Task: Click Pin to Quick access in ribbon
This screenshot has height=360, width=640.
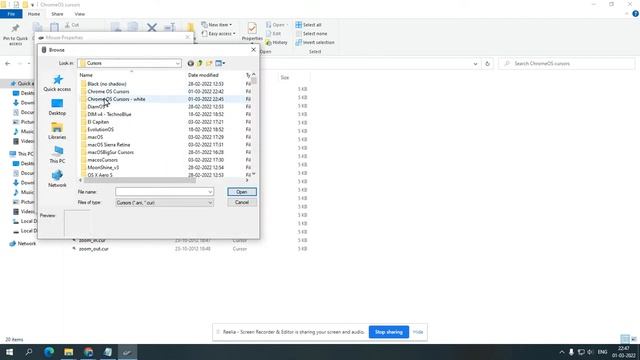Action: click(16, 35)
